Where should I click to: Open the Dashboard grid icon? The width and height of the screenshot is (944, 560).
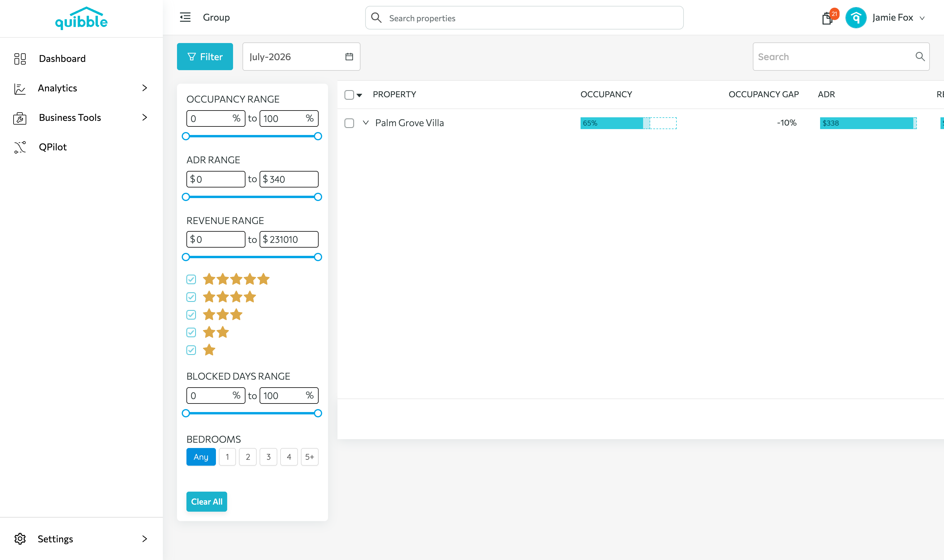(20, 58)
